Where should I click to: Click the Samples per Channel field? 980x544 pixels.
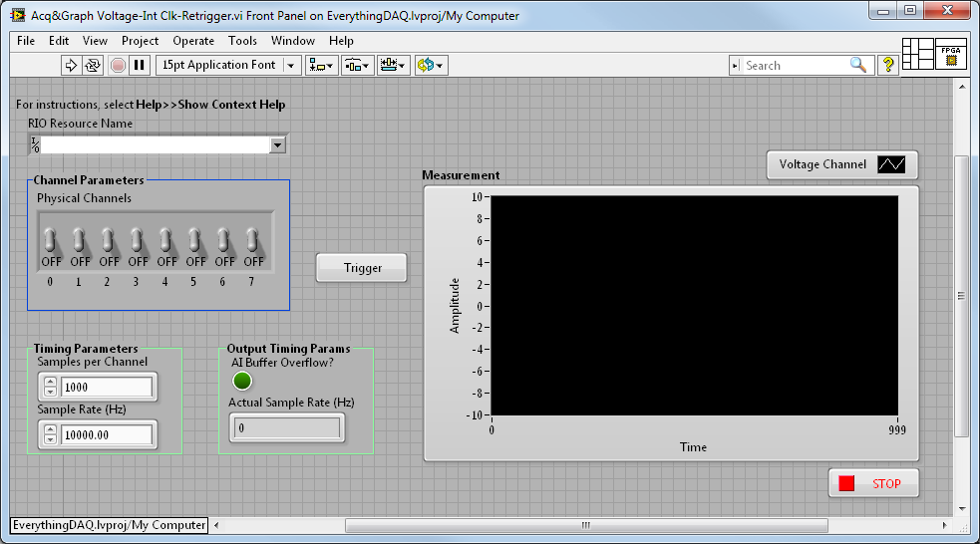(x=107, y=388)
